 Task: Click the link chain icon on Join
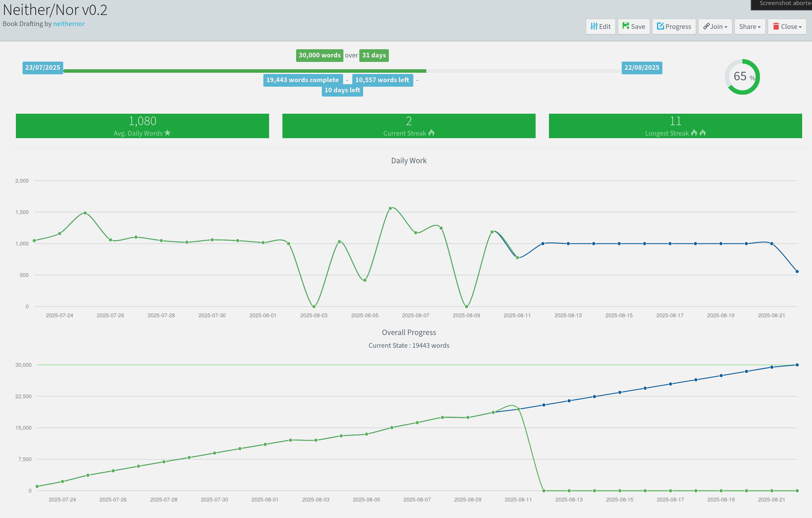click(706, 26)
